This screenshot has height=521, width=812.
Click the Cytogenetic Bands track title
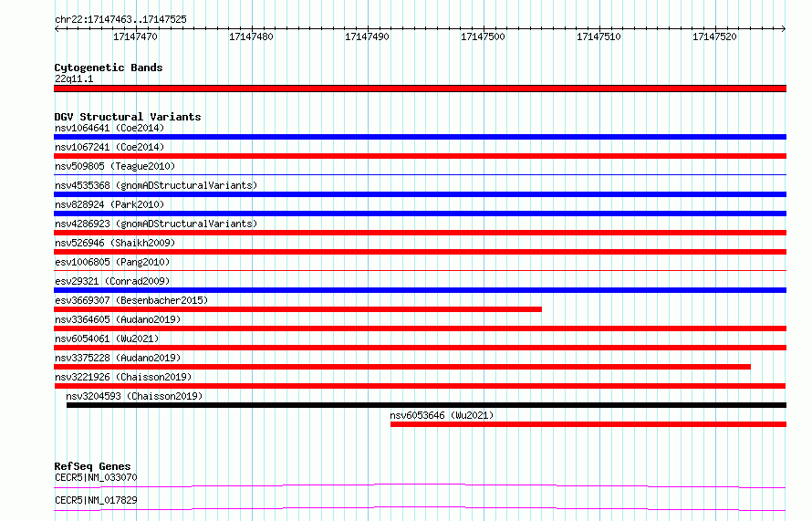coord(109,68)
